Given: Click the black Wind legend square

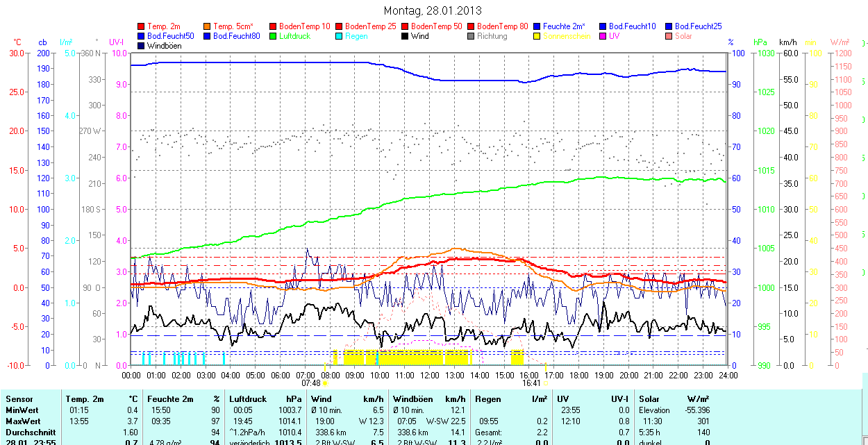Looking at the screenshot, I should tap(405, 36).
